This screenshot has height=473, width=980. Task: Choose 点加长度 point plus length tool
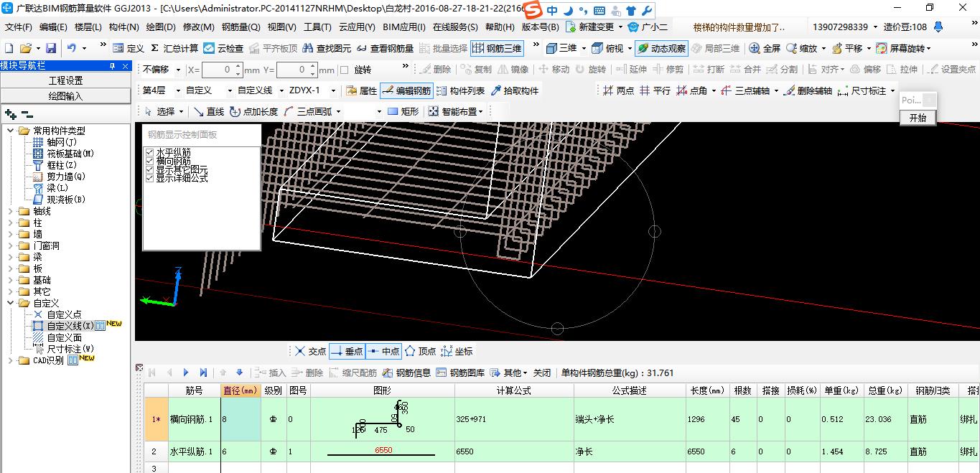pos(253,111)
